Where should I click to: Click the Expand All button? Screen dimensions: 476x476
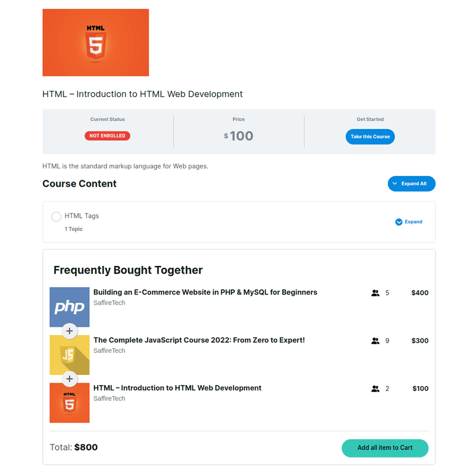411,184
